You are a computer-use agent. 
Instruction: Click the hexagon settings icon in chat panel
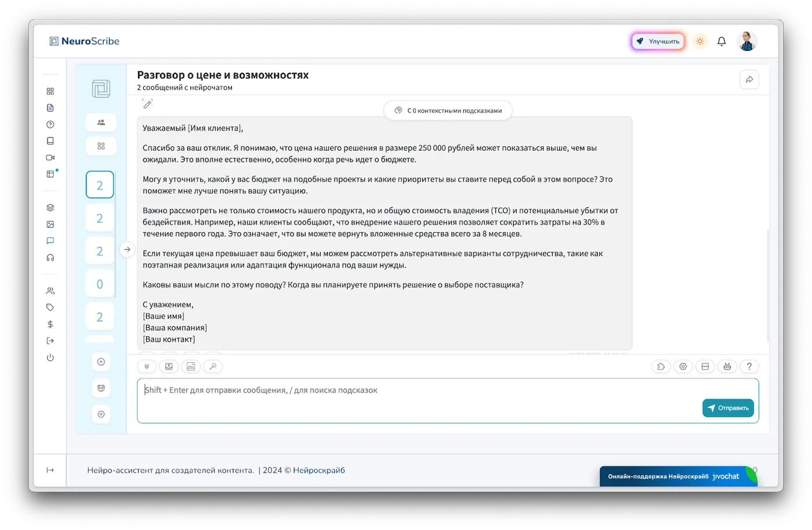tap(101, 414)
